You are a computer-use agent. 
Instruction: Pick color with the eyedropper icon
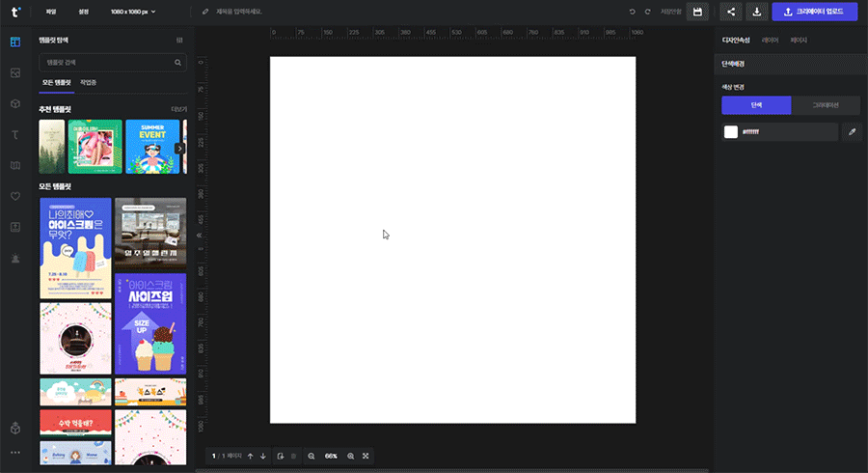coord(852,132)
